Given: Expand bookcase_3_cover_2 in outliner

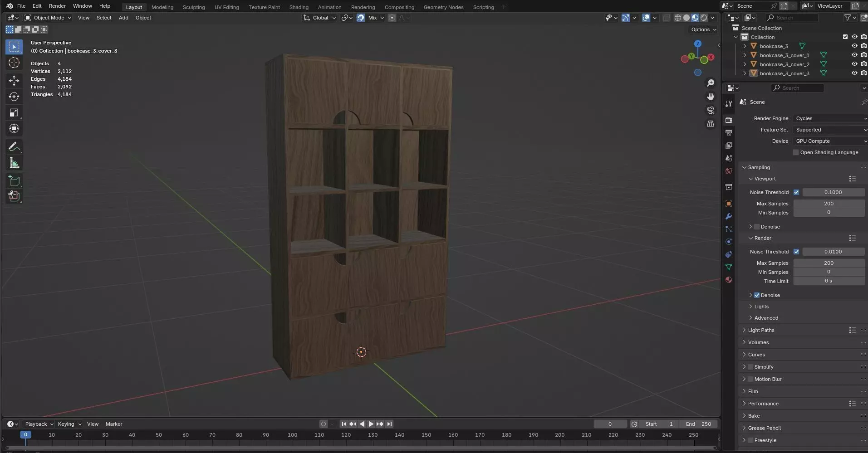Looking at the screenshot, I should click(x=745, y=64).
